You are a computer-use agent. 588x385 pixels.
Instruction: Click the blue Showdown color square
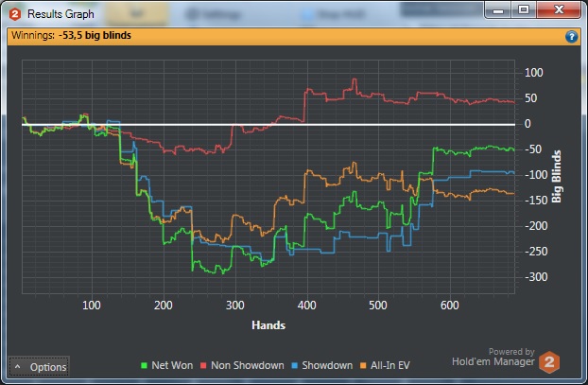[x=294, y=365]
